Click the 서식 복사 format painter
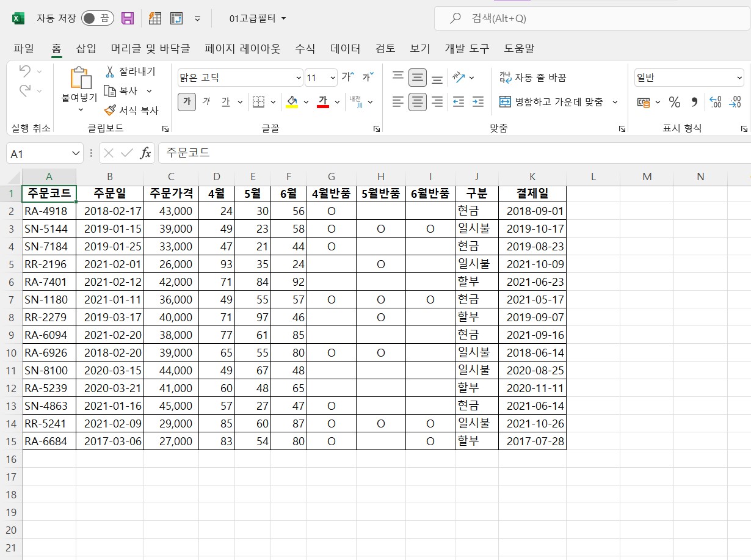 coord(131,110)
